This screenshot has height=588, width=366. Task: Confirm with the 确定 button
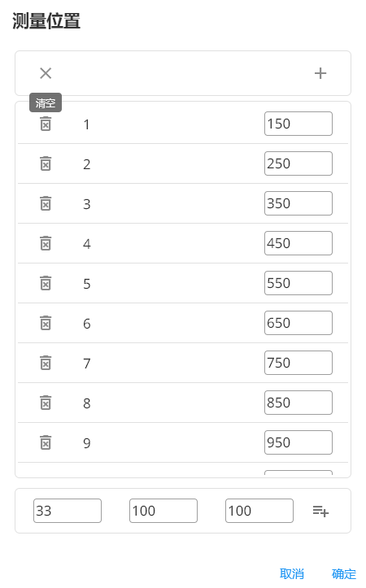pyautogui.click(x=344, y=573)
